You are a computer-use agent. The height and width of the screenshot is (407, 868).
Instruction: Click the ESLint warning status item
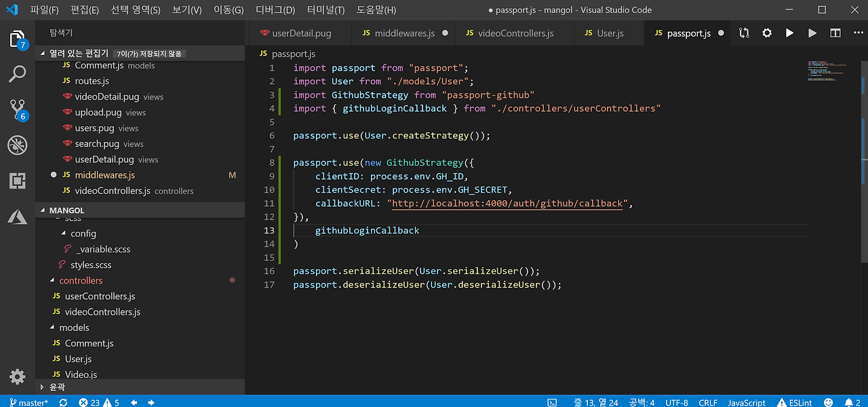coord(795,402)
